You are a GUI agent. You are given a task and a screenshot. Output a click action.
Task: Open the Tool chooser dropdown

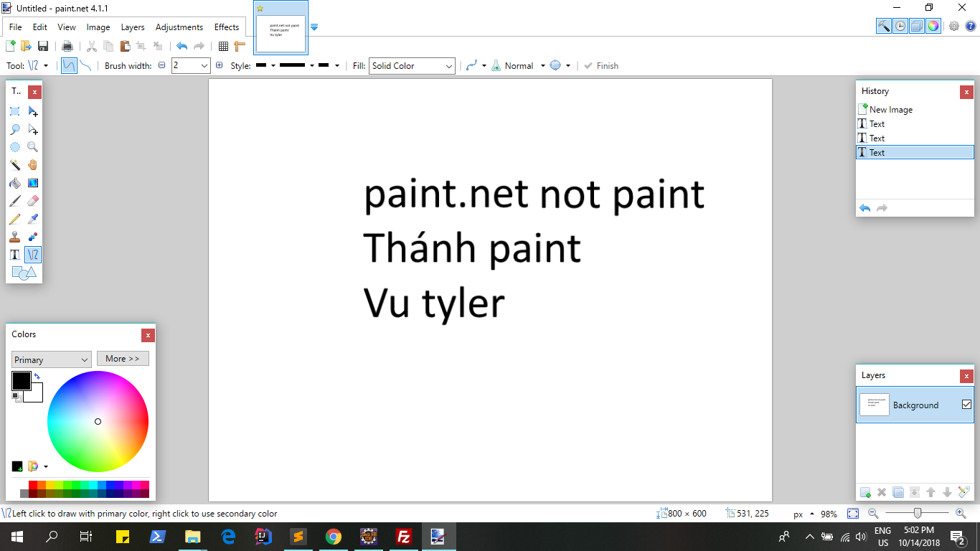pos(39,65)
